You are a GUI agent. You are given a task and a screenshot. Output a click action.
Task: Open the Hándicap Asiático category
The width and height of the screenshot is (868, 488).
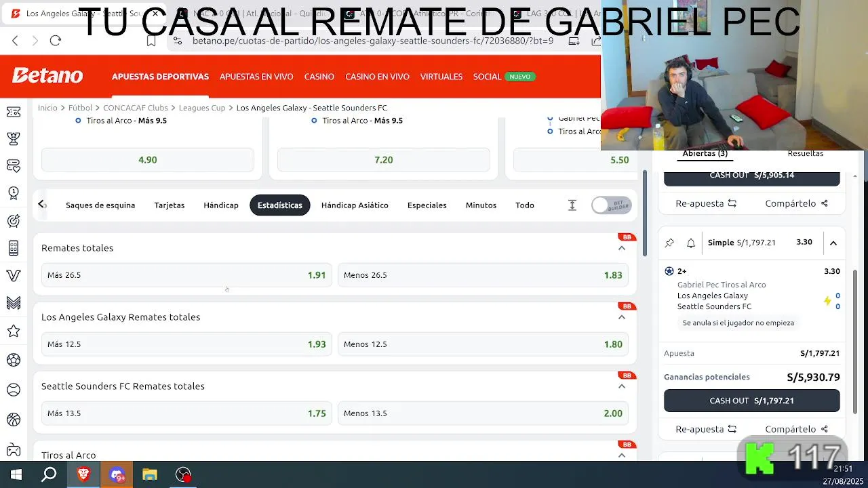pyautogui.click(x=355, y=205)
